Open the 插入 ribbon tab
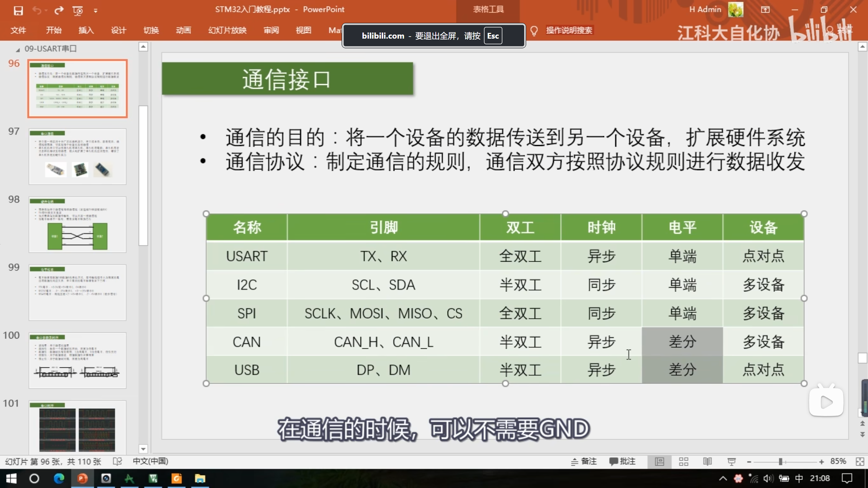Viewport: 868px width, 488px height. pos(86,30)
